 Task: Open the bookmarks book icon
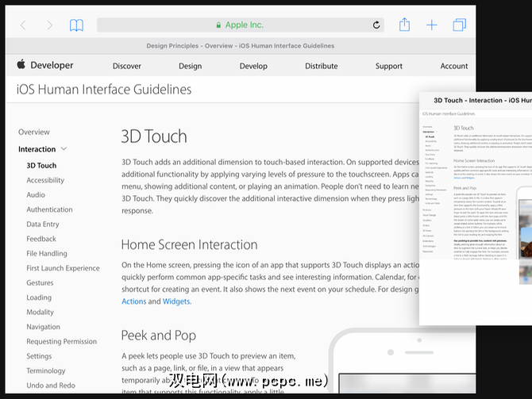click(x=76, y=25)
